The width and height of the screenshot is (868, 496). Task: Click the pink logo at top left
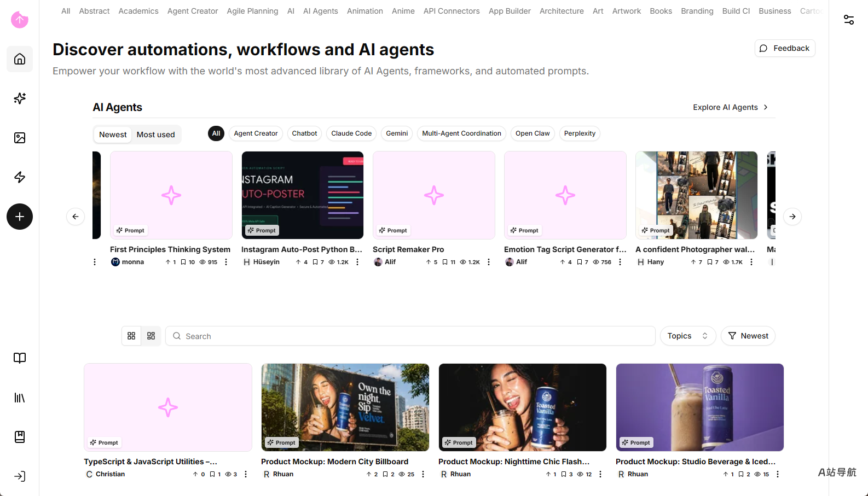click(20, 20)
